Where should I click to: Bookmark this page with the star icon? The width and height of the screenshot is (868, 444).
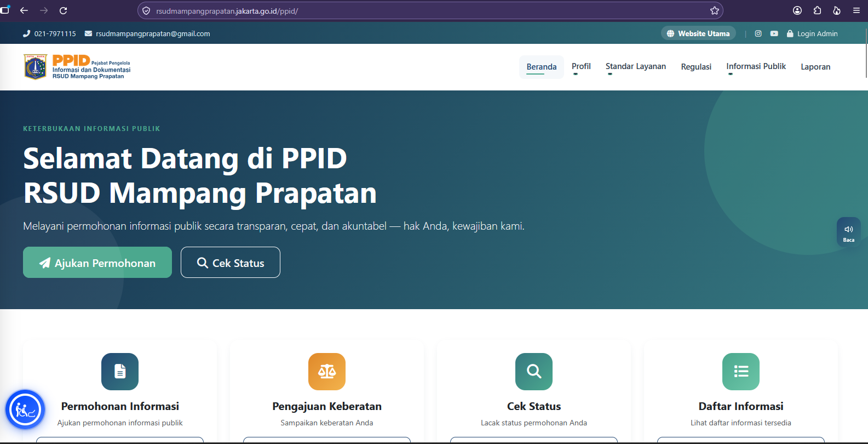pyautogui.click(x=715, y=10)
